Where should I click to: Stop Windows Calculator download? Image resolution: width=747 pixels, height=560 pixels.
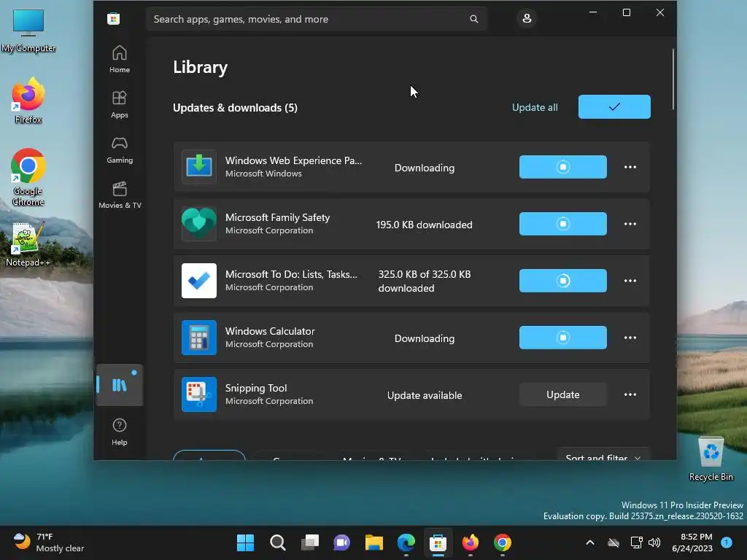click(562, 338)
